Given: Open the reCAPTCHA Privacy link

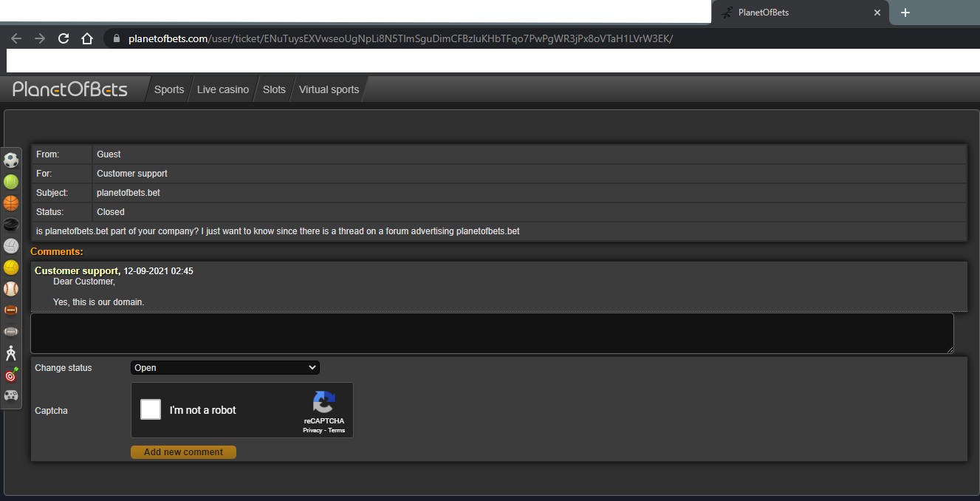Looking at the screenshot, I should click(x=312, y=430).
